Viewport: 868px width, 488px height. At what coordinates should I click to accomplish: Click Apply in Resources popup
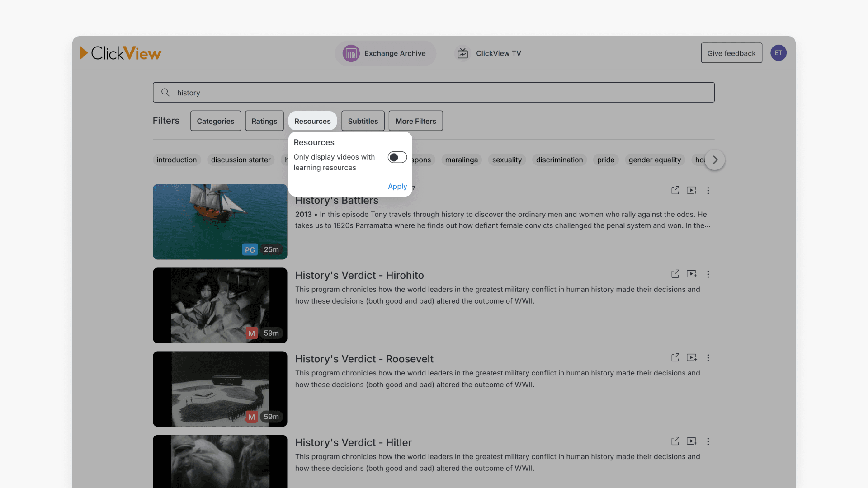click(x=397, y=186)
